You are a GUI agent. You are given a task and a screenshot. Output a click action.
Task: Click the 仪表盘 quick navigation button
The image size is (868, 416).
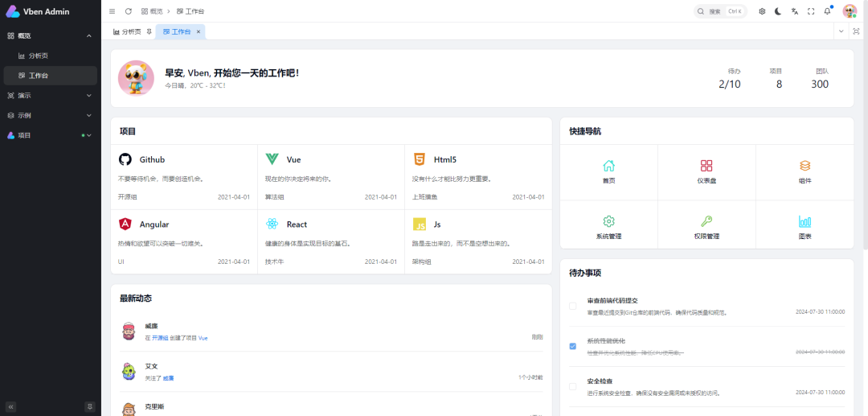click(x=706, y=171)
